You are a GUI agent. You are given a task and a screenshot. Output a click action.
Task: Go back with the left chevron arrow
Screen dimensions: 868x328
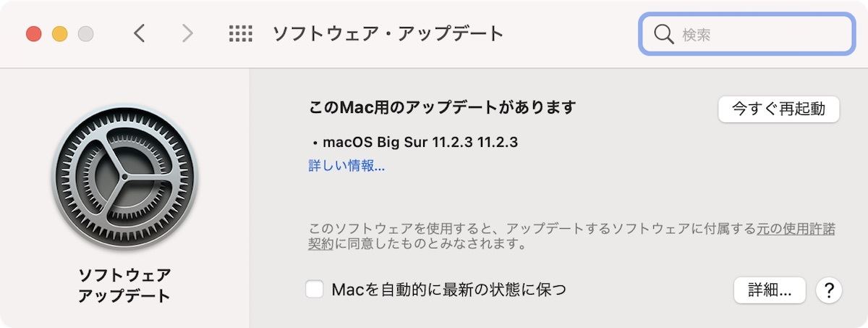[140, 33]
